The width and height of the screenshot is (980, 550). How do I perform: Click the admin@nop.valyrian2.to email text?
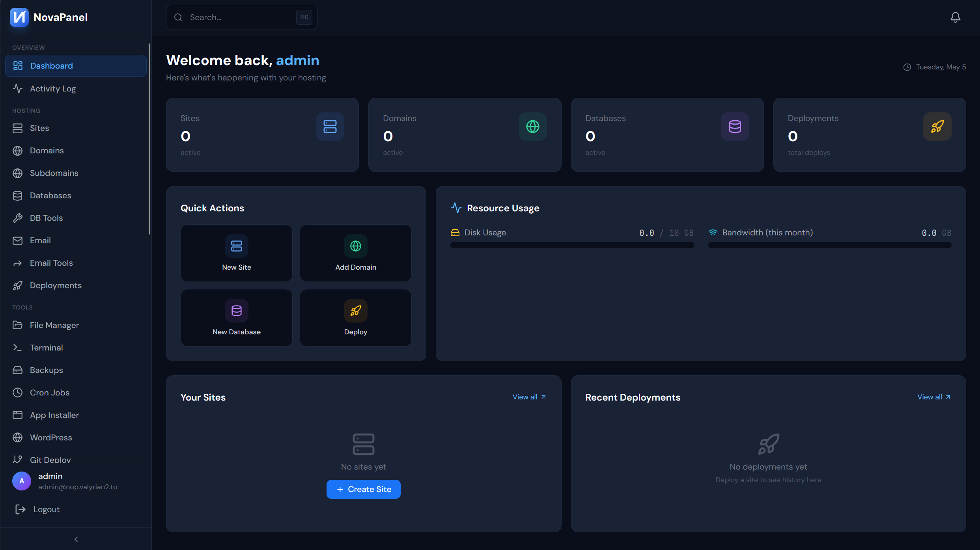(78, 487)
